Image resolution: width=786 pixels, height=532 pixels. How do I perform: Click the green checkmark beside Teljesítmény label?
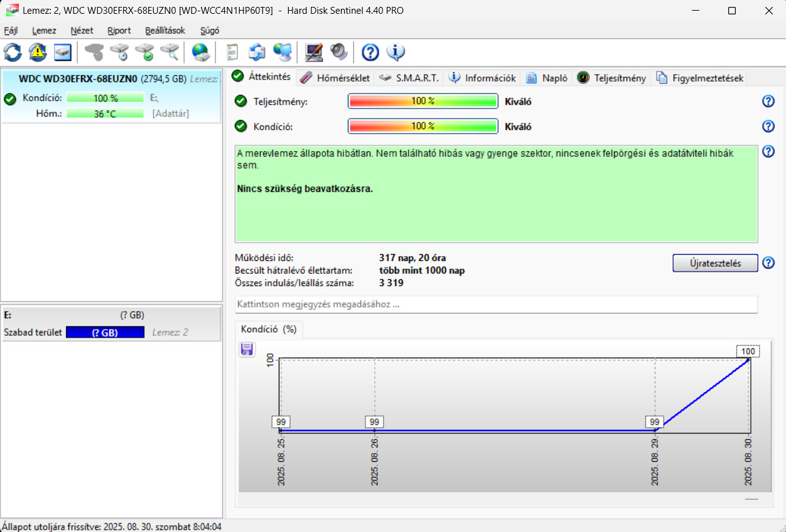click(240, 102)
